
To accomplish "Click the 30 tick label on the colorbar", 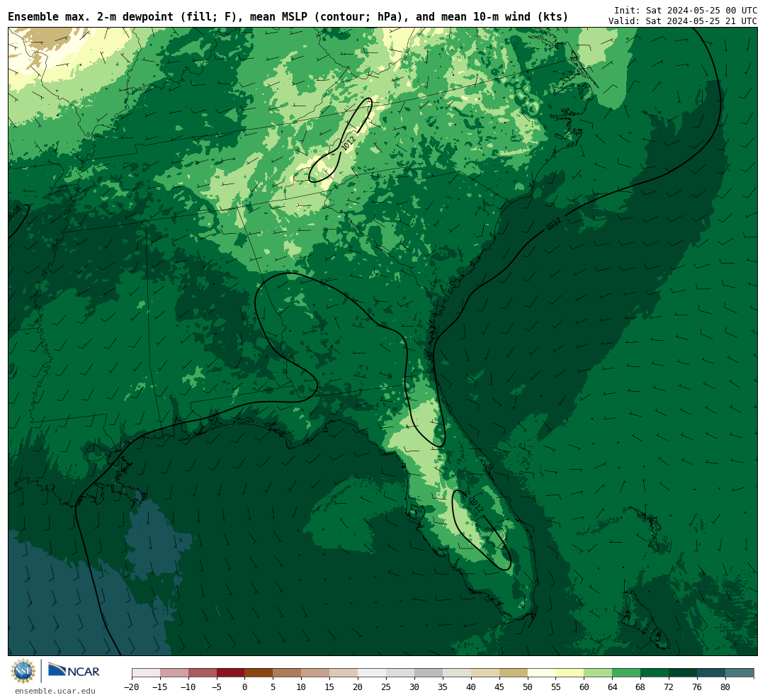I will pyautogui.click(x=414, y=687).
